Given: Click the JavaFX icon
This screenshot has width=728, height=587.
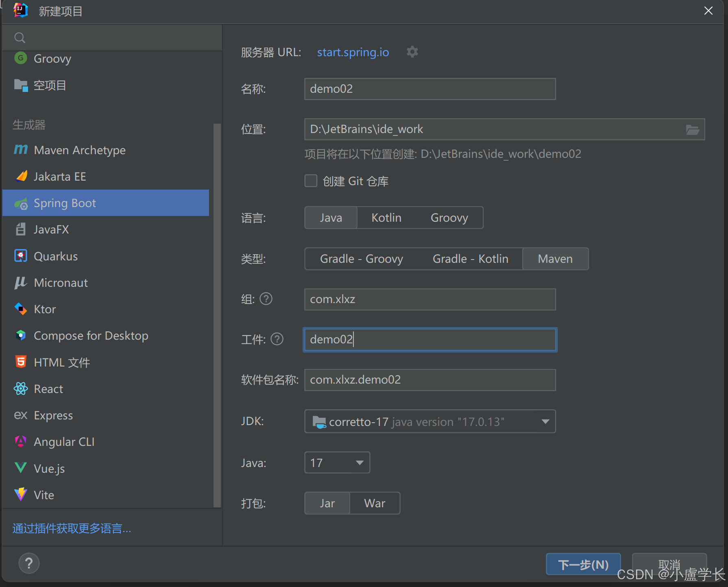Looking at the screenshot, I should pos(20,229).
